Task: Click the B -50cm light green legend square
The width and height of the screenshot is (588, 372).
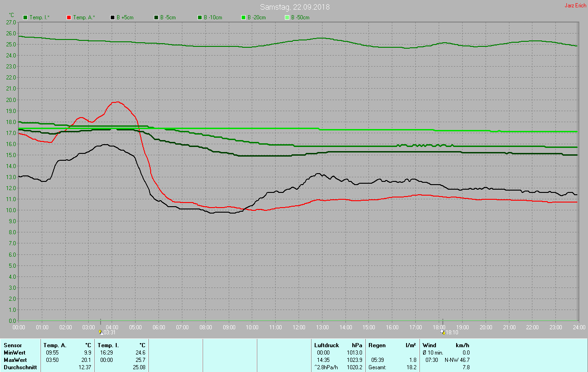Action: (x=287, y=17)
